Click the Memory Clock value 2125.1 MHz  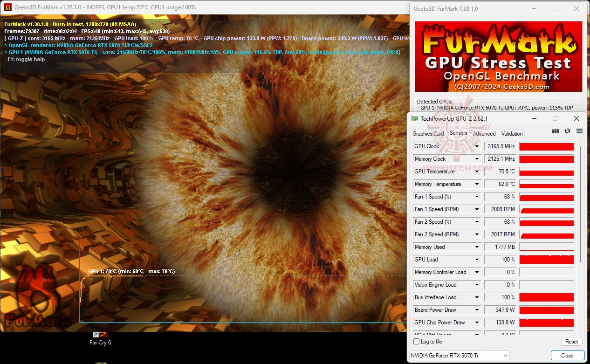point(501,159)
